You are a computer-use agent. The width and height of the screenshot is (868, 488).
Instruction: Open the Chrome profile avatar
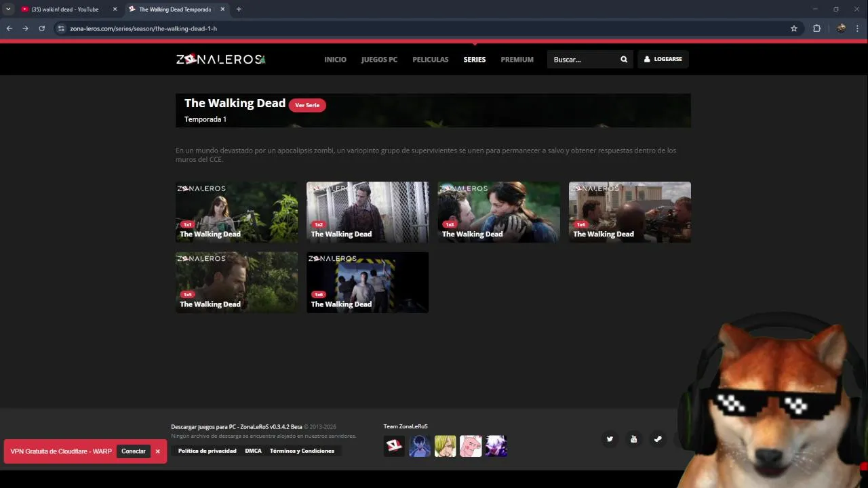coord(841,28)
